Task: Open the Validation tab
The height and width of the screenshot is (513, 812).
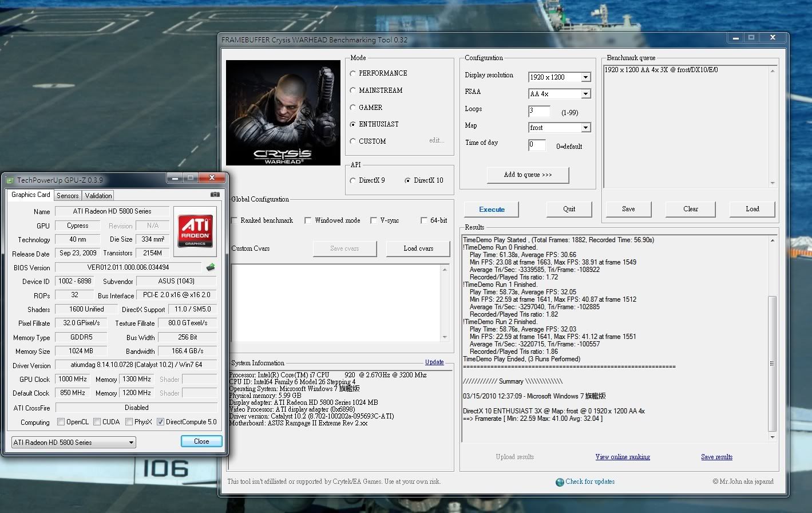Action: 98,195
